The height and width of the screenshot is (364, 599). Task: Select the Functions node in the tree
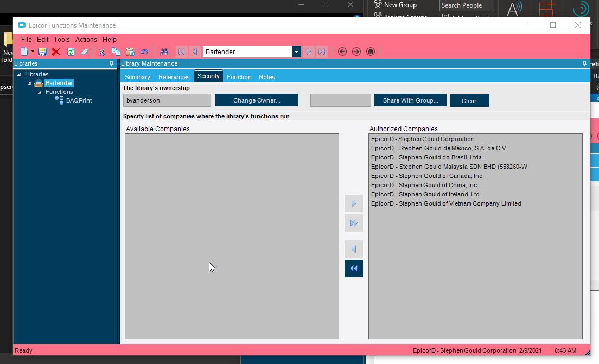point(59,92)
